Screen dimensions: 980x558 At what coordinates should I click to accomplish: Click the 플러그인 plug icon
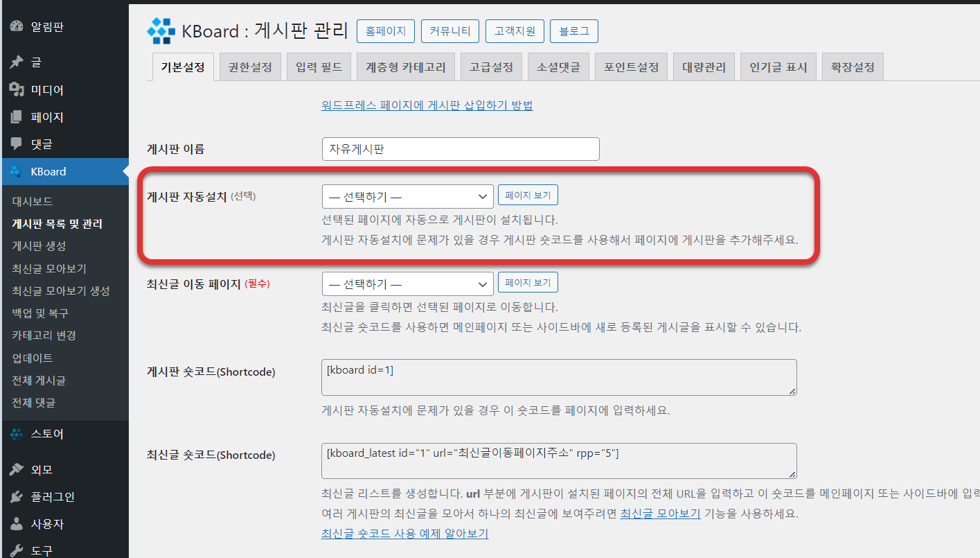click(x=17, y=497)
